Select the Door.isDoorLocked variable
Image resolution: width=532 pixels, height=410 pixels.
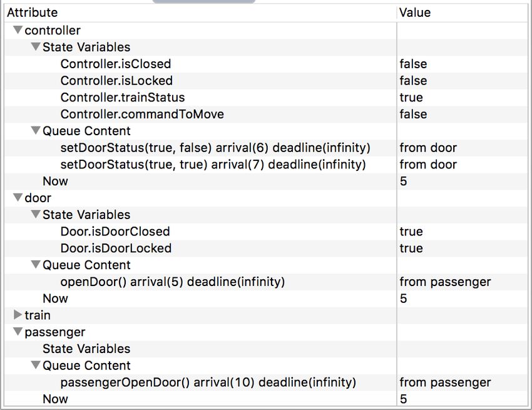click(116, 248)
